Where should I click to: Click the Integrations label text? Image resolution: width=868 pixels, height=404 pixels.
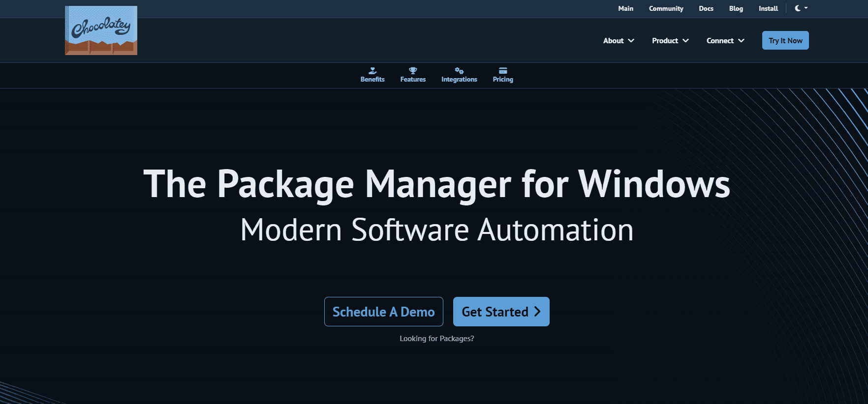[459, 80]
